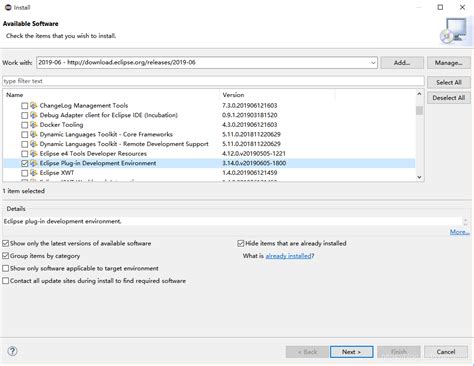The height and width of the screenshot is (366, 474).
Task: Click the Name column header
Action: [112, 95]
